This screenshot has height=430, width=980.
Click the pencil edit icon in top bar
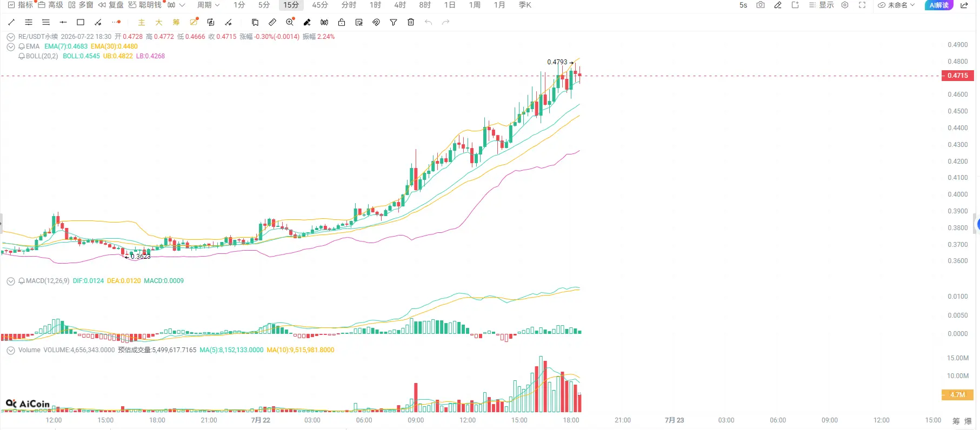click(x=778, y=5)
